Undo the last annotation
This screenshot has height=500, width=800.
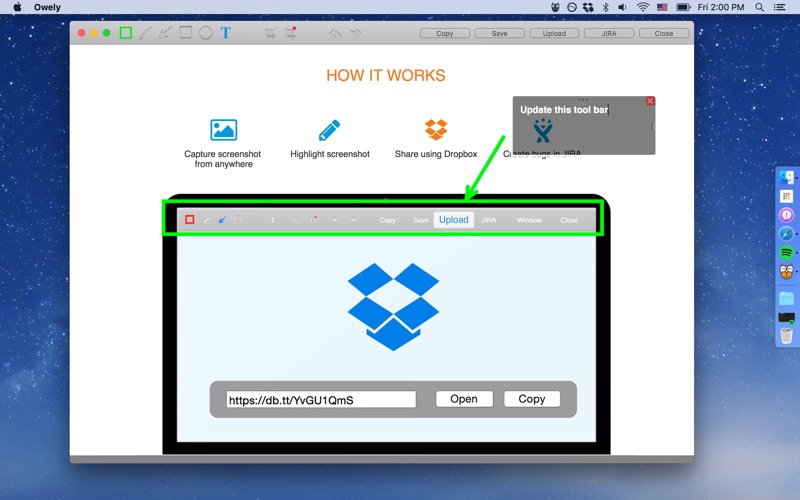click(335, 33)
